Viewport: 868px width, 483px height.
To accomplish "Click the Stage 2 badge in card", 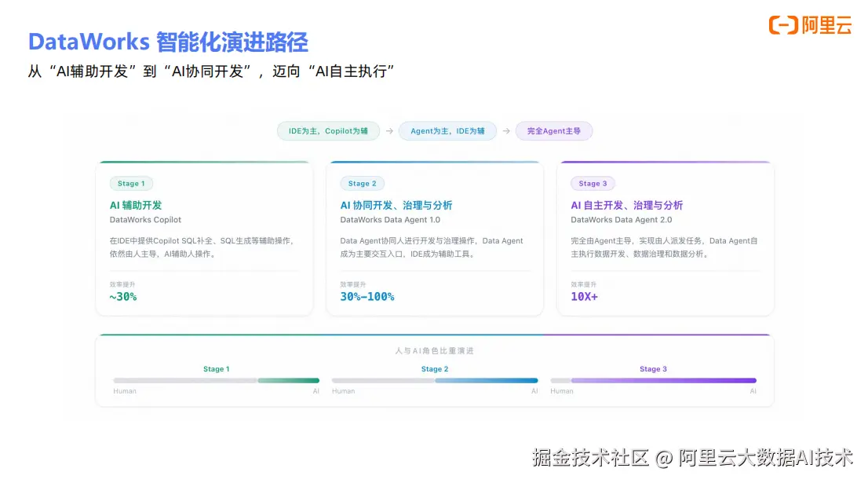I will tap(362, 183).
